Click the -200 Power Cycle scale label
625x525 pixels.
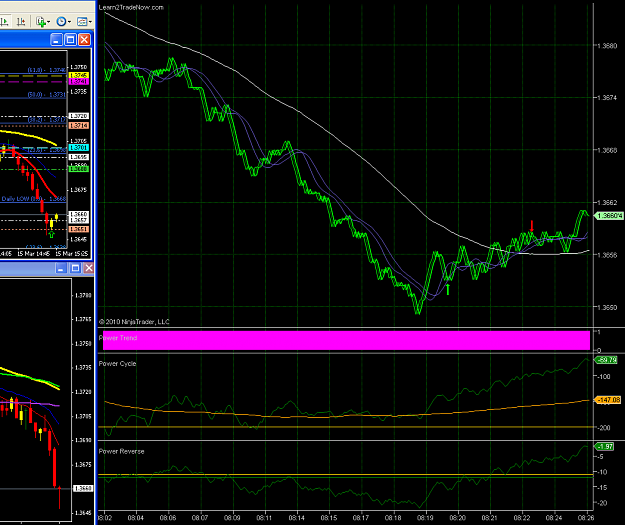[x=605, y=428]
